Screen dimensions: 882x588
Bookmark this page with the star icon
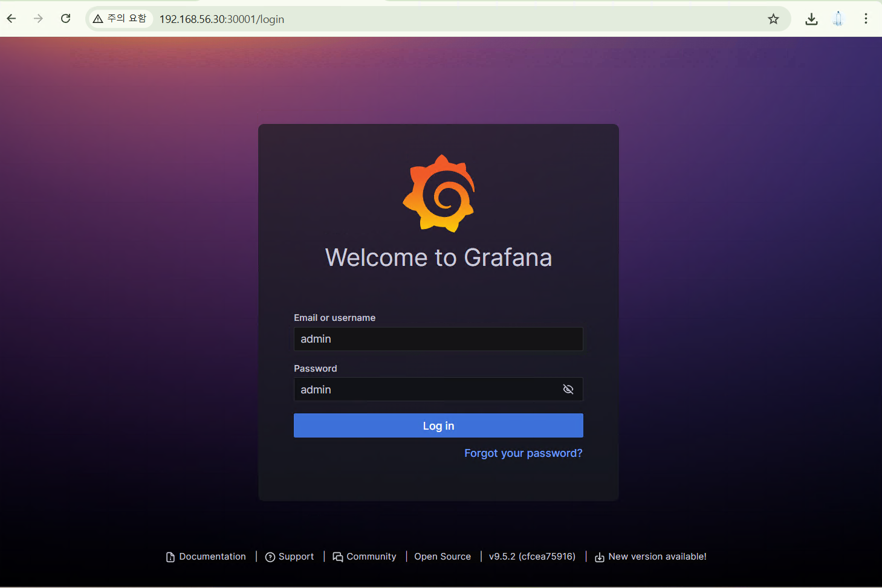pos(773,19)
